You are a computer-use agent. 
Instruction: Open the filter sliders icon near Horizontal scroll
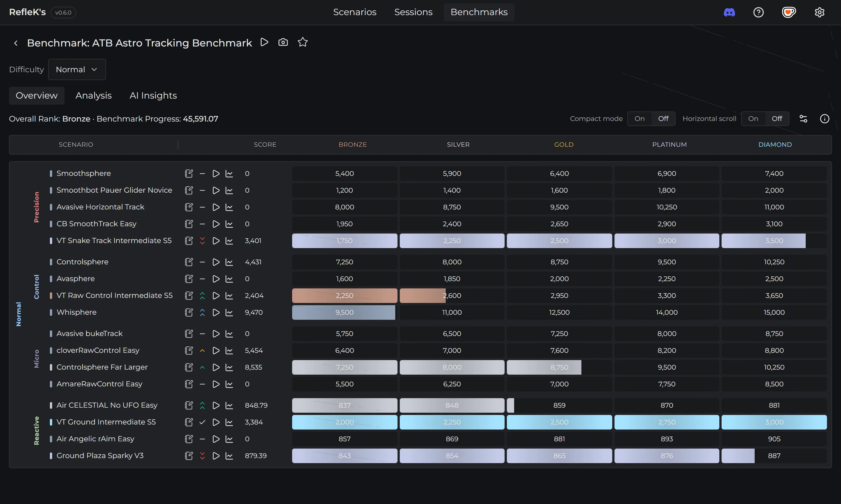coord(803,119)
